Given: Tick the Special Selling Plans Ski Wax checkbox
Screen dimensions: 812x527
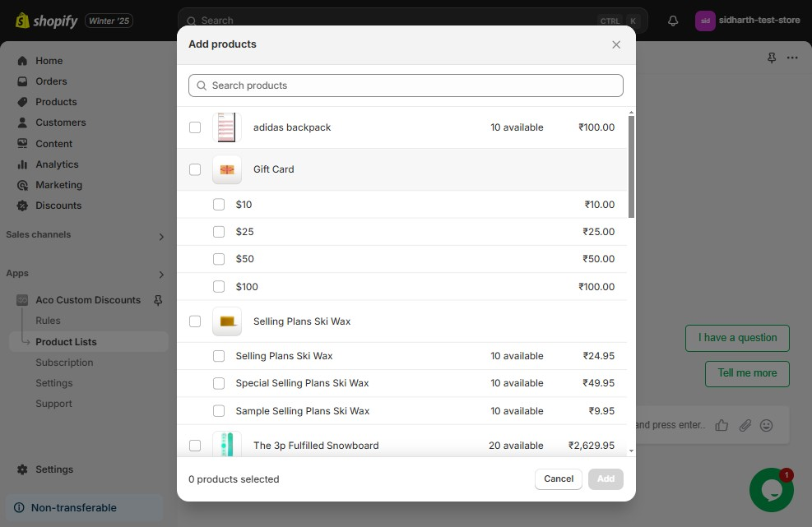Looking at the screenshot, I should [x=219, y=383].
